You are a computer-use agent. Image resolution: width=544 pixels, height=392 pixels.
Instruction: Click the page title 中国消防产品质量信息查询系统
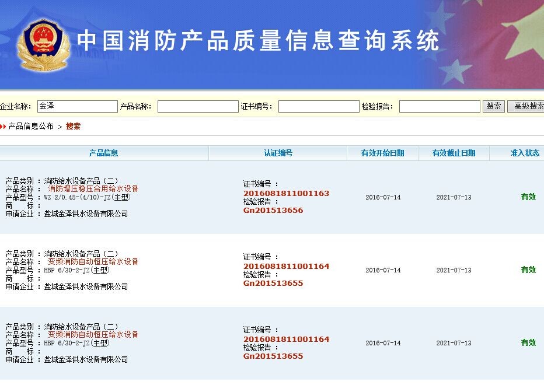pyautogui.click(x=258, y=41)
